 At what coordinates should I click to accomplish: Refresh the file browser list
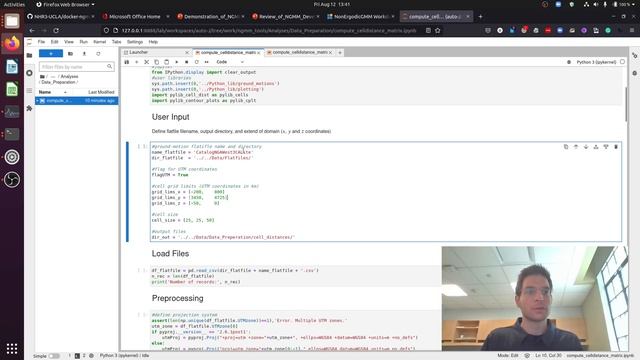[98, 53]
